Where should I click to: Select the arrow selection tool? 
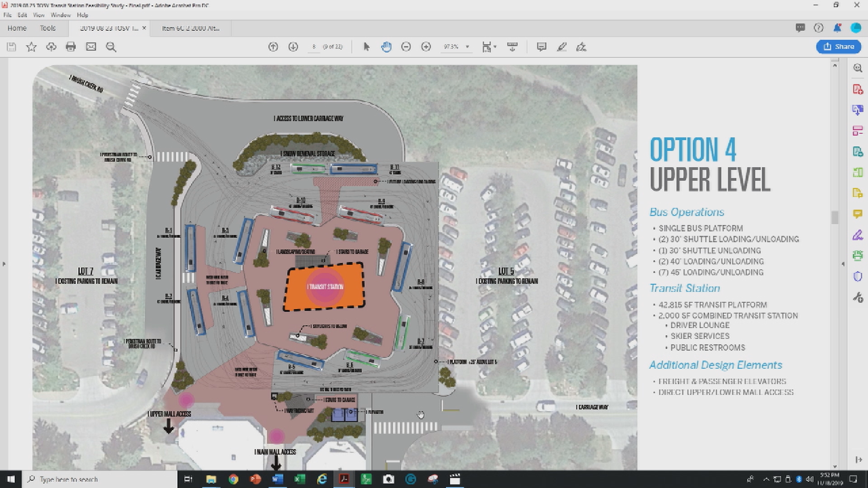point(367,47)
